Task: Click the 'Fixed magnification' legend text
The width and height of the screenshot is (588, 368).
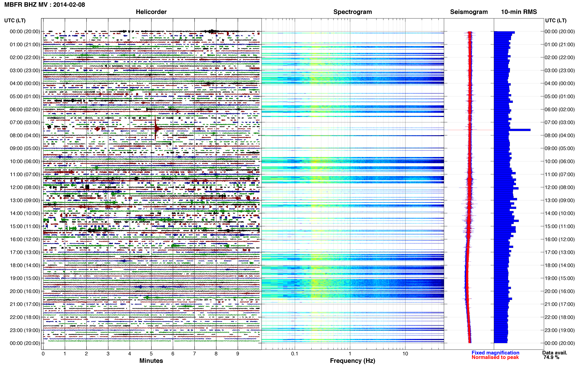Action: (495, 353)
